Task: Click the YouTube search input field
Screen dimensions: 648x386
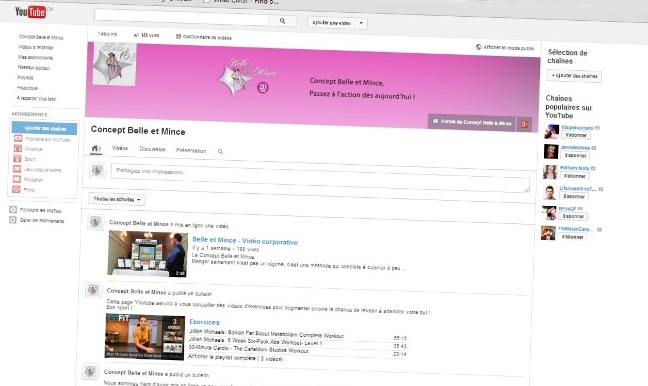Action: (x=181, y=18)
